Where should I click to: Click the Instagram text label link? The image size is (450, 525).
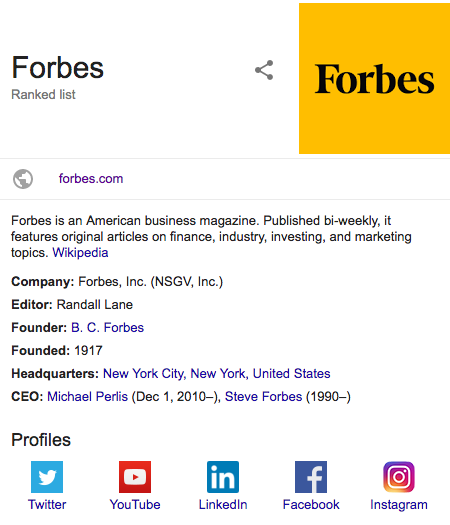point(399,505)
